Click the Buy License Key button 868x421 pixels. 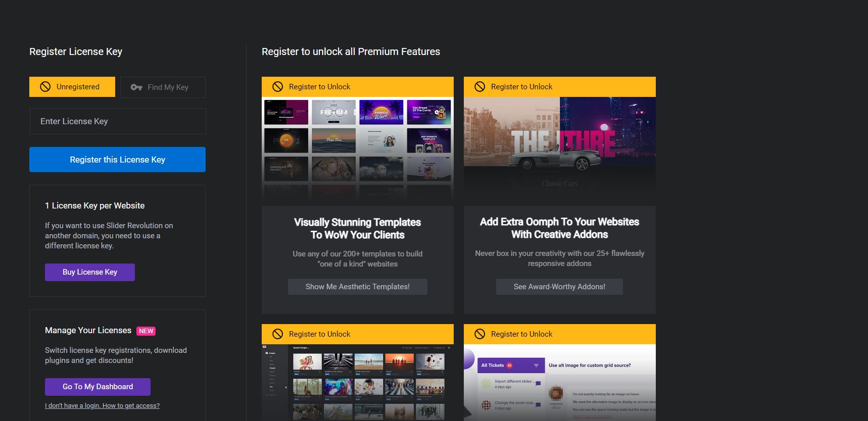point(90,272)
